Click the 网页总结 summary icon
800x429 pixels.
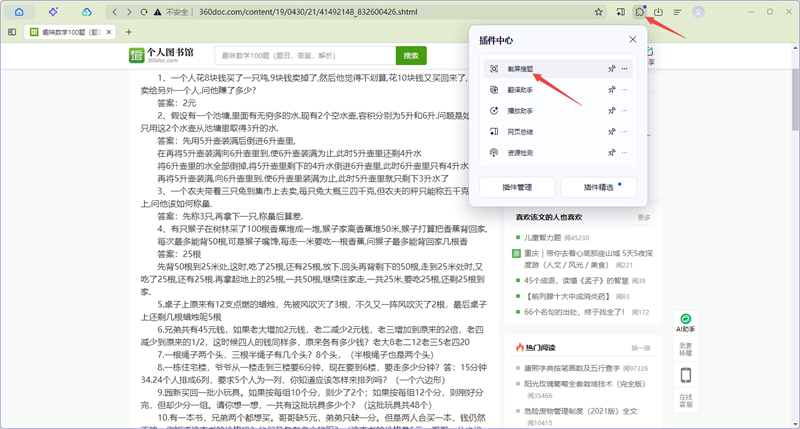pyautogui.click(x=494, y=132)
